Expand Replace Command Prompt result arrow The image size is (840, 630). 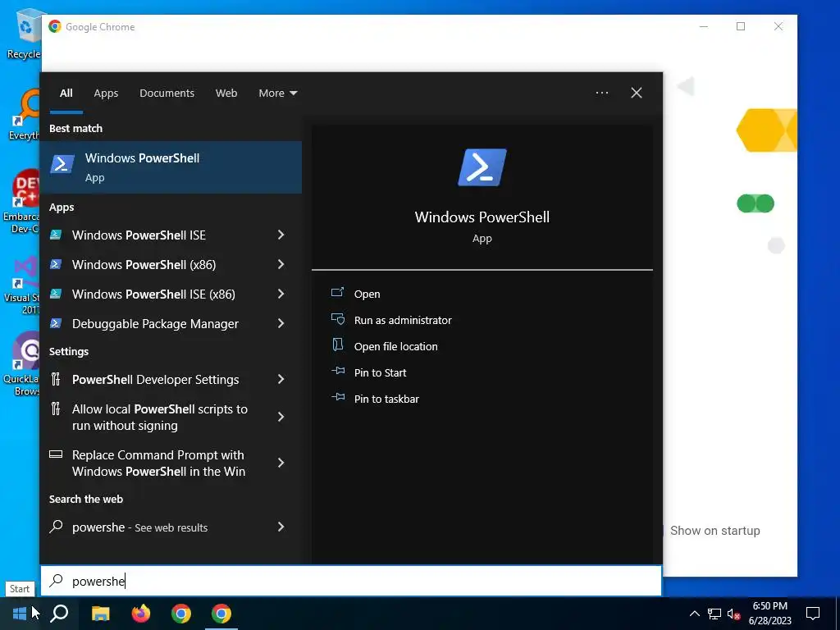281,463
